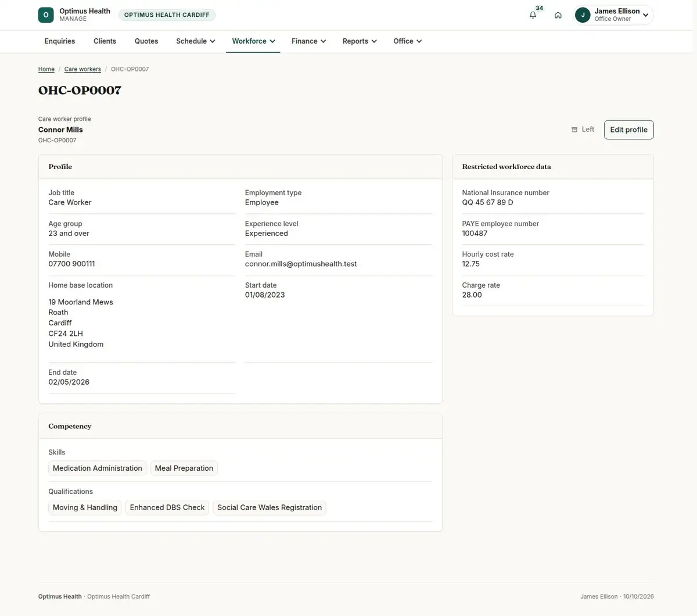697x616 pixels.
Task: Go to the Enquiries tab
Action: tap(60, 41)
